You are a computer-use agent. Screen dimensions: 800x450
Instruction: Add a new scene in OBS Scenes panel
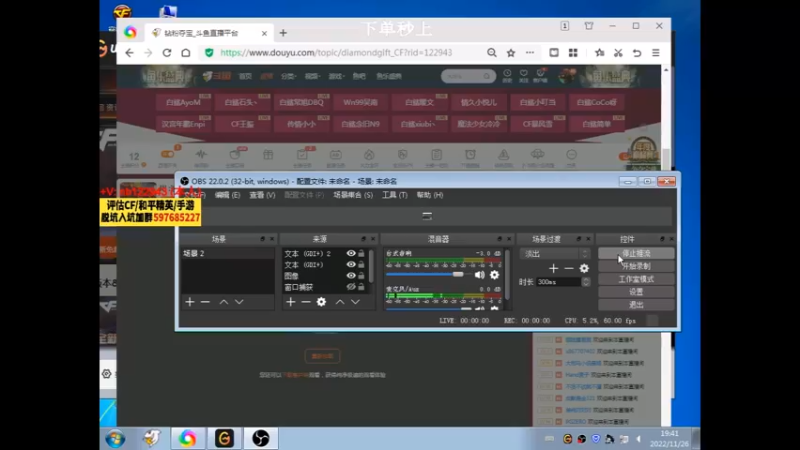tap(190, 302)
